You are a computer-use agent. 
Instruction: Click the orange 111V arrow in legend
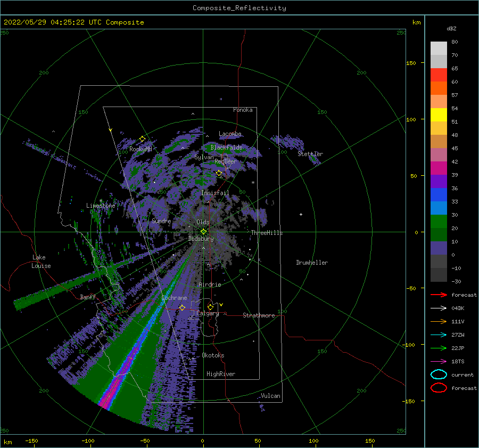[439, 321]
